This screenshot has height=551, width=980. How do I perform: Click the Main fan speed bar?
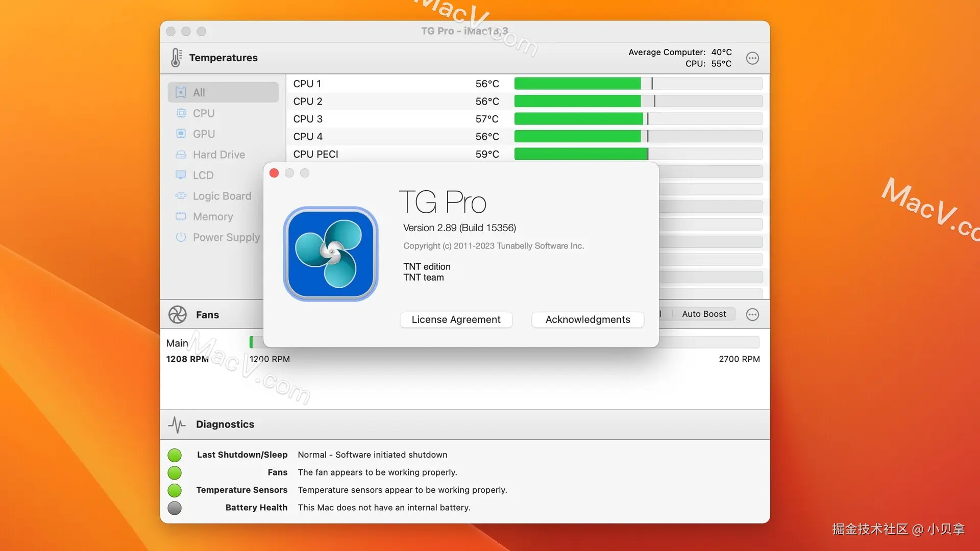(x=708, y=342)
